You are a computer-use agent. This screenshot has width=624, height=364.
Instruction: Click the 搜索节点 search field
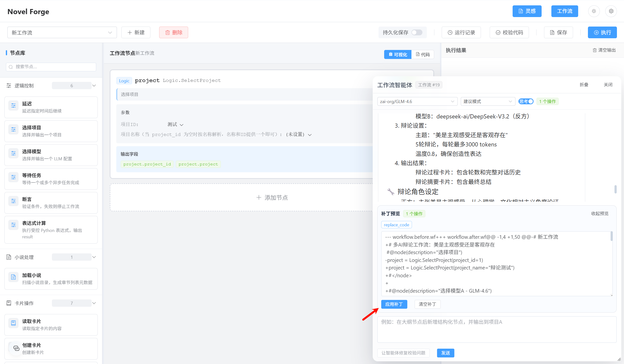pos(51,67)
